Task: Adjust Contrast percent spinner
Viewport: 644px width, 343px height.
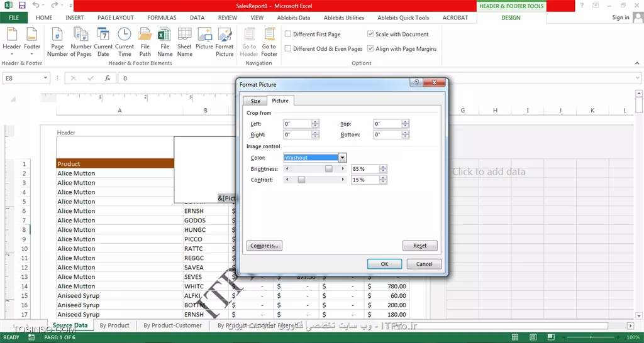Action: point(383,180)
